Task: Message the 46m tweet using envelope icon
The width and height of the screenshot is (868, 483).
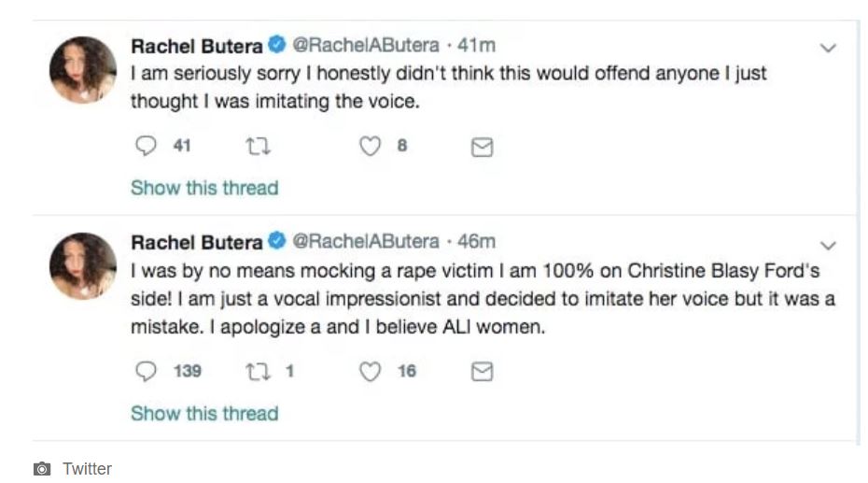Action: coord(482,373)
